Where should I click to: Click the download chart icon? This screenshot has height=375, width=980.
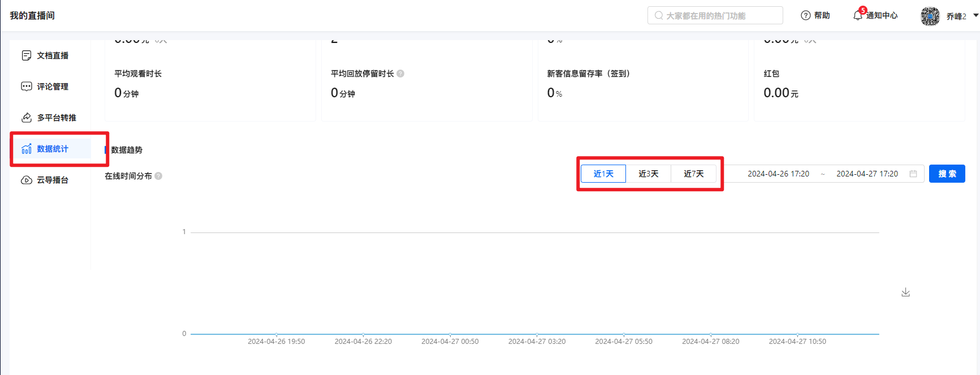pos(905,292)
